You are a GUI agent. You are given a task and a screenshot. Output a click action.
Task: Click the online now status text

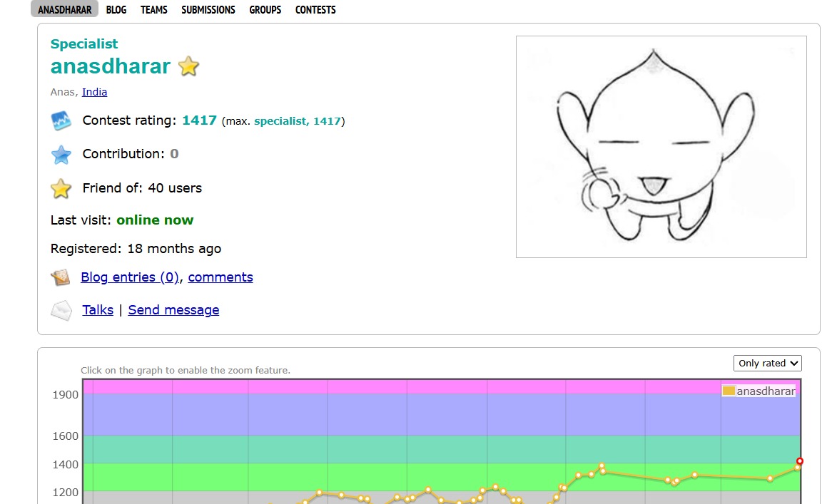(x=155, y=220)
